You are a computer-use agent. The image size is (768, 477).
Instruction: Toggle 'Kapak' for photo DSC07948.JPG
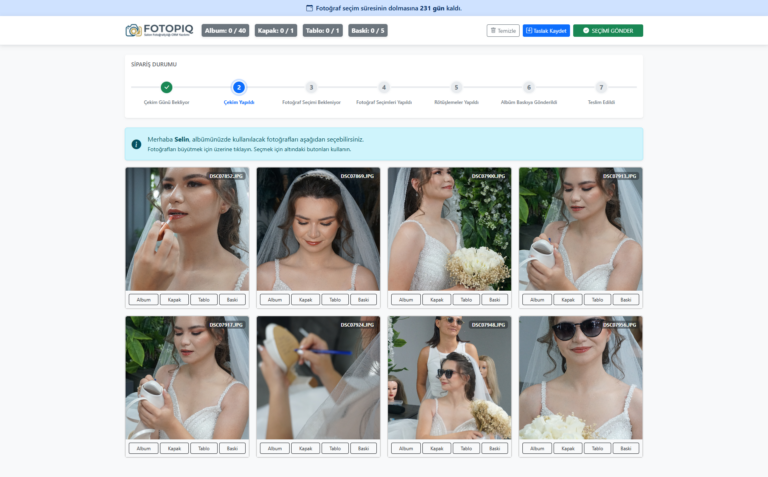(x=436, y=448)
